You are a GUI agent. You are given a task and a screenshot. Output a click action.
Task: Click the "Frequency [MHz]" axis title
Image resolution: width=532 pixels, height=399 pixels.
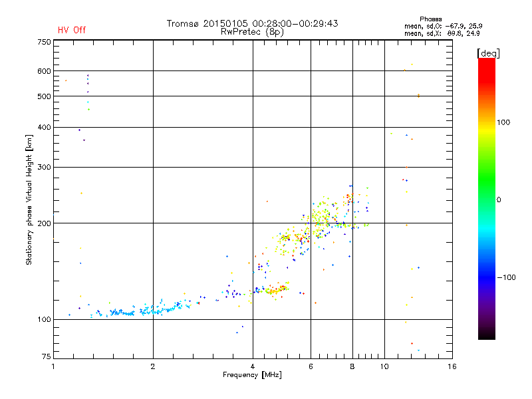point(252,375)
